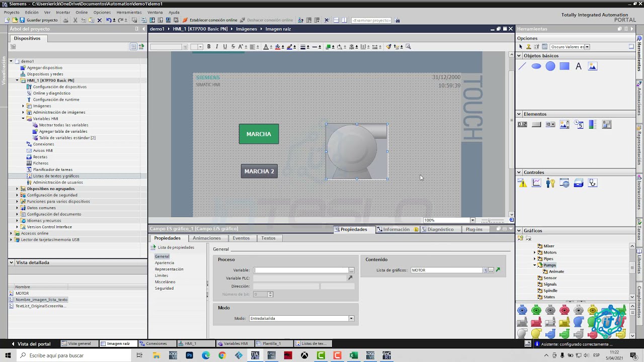
Task: Switch to the Animaciones tab
Action: (x=207, y=238)
